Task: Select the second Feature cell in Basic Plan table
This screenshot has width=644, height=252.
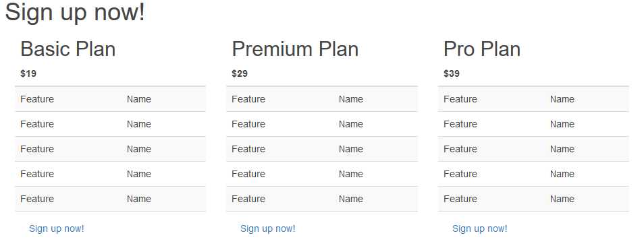Action: pyautogui.click(x=37, y=124)
